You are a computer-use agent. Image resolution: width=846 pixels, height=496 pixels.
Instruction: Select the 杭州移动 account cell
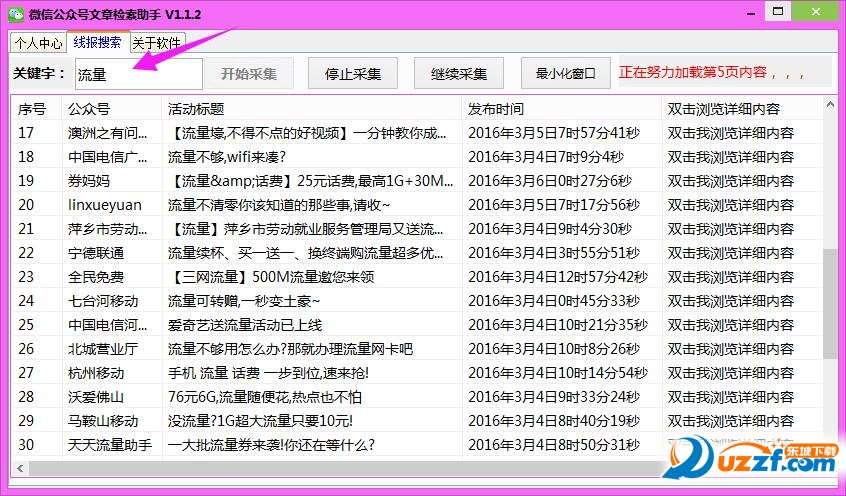click(x=96, y=373)
